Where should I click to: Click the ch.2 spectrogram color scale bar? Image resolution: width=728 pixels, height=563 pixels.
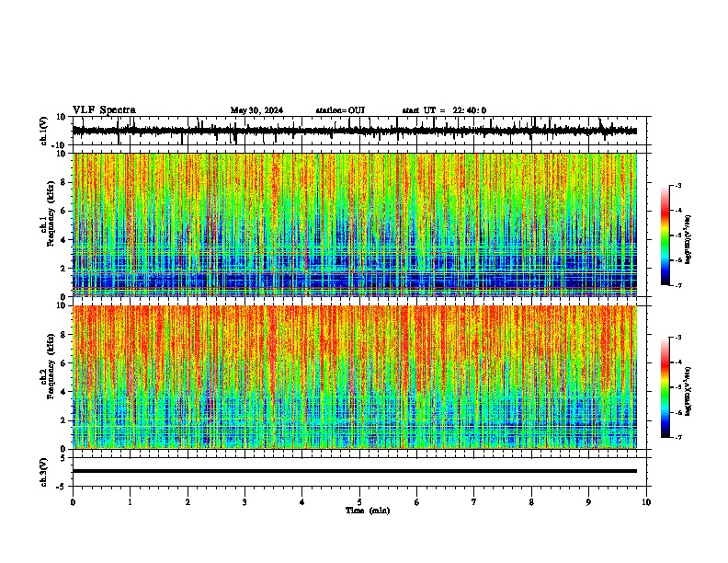(x=665, y=387)
